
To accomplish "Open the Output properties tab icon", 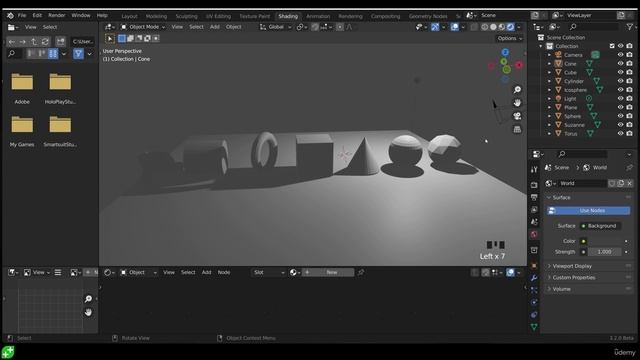I will [x=534, y=197].
